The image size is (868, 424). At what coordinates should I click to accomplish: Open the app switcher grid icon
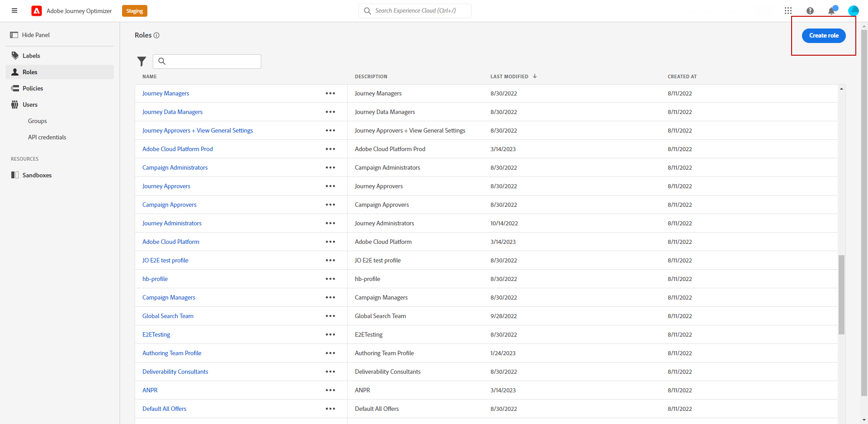click(788, 11)
